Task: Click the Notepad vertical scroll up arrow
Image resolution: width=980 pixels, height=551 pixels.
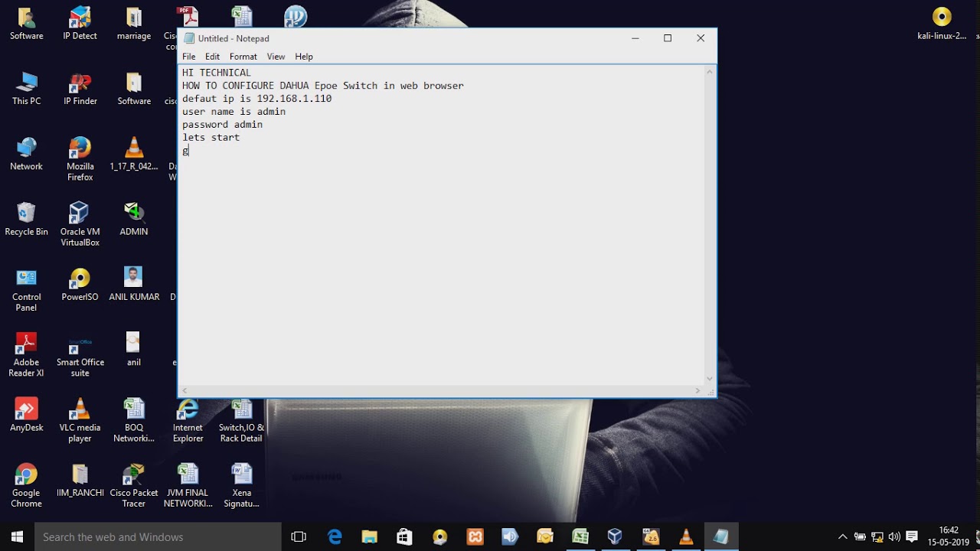Action: tap(710, 72)
